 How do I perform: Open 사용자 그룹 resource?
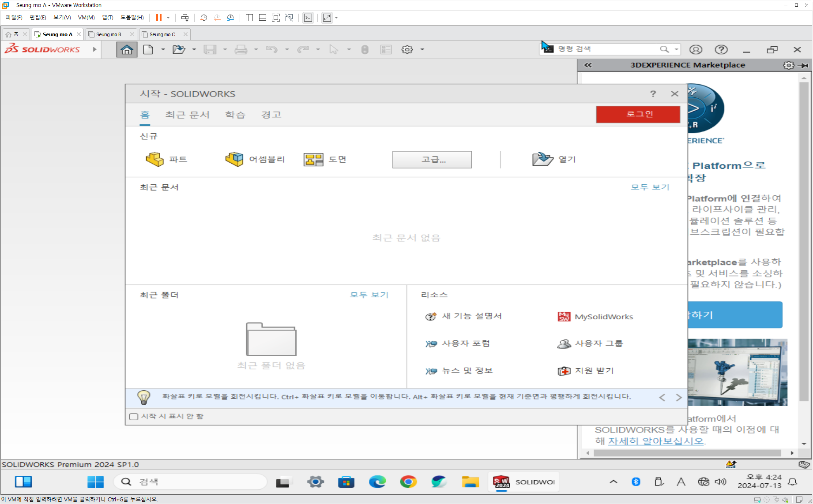(590, 343)
